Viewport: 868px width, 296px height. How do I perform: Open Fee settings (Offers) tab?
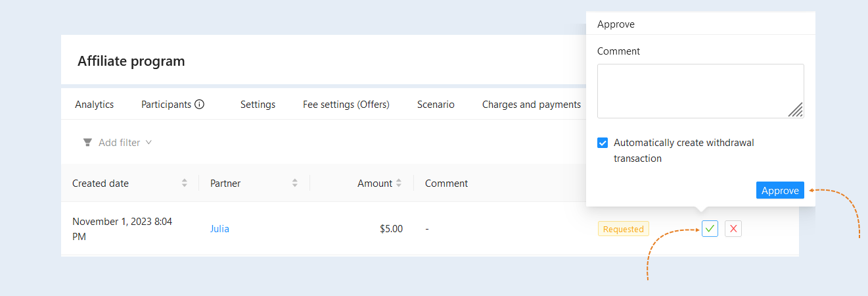point(346,104)
